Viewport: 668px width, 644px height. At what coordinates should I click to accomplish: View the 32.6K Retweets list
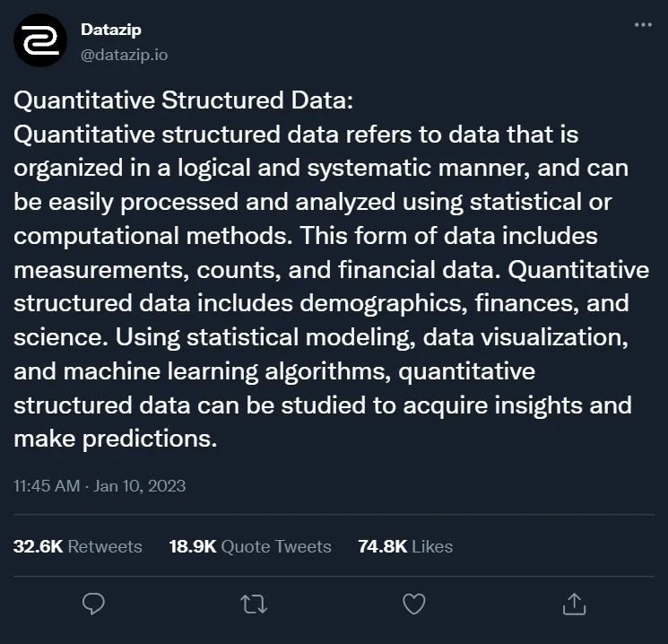[78, 546]
